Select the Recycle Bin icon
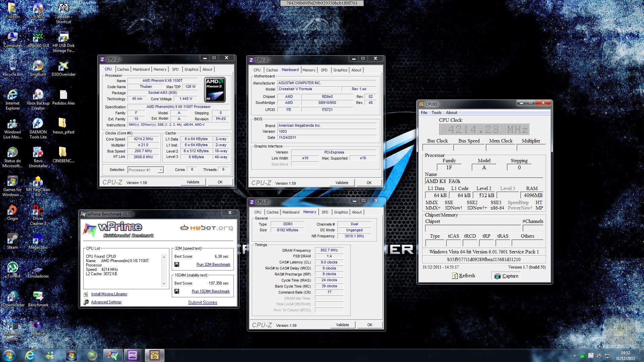 (x=12, y=69)
